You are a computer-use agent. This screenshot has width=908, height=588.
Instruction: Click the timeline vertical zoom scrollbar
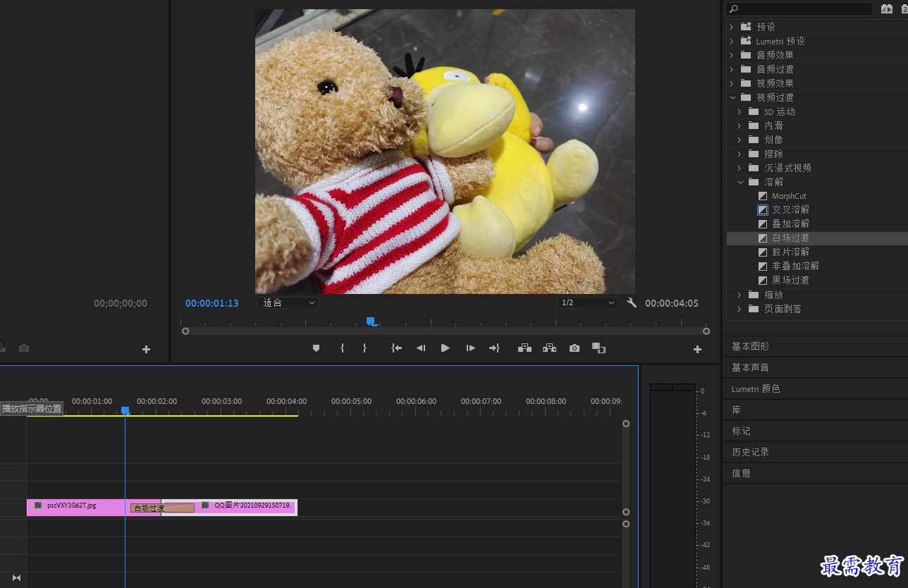pos(625,468)
